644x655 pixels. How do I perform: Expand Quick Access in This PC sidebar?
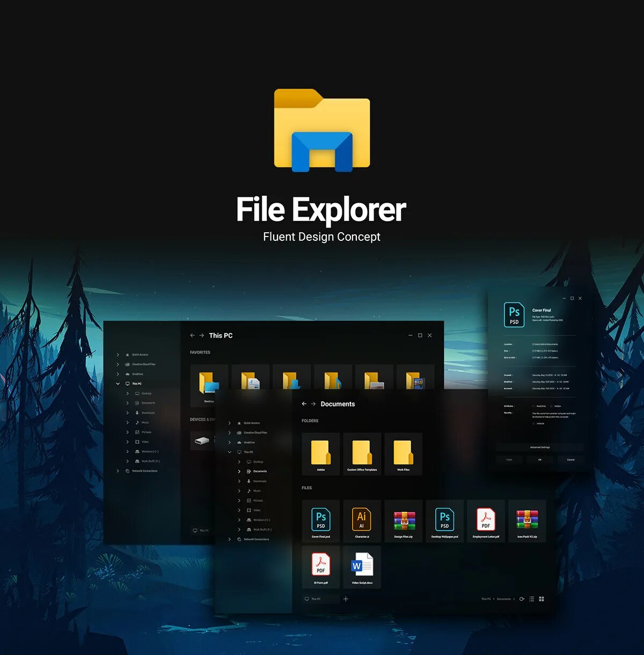coord(118,355)
